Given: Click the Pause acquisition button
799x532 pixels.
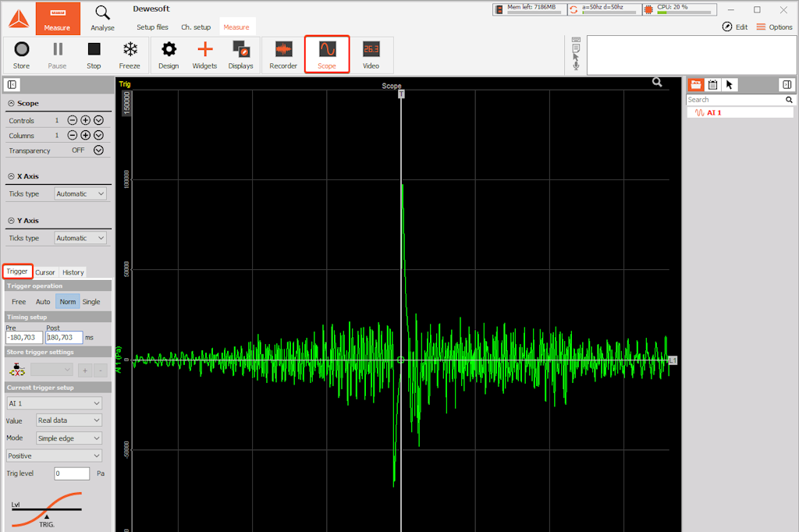Looking at the screenshot, I should tap(57, 55).
